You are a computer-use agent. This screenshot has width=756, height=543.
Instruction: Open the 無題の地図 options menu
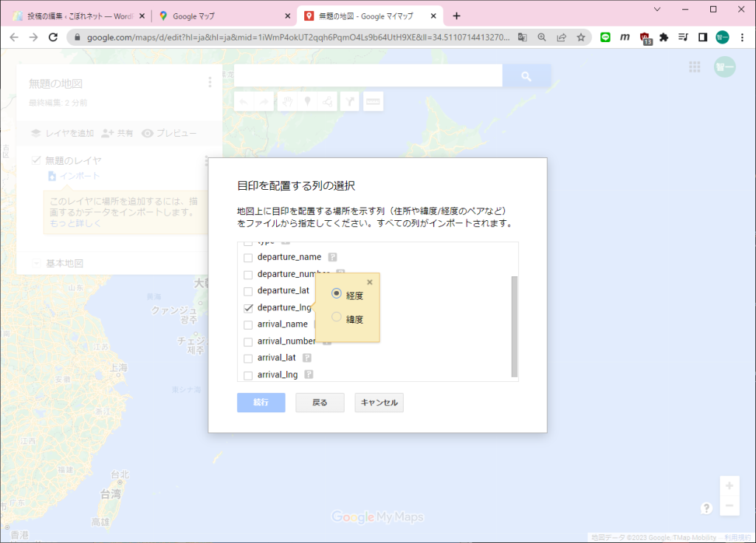[x=209, y=81]
